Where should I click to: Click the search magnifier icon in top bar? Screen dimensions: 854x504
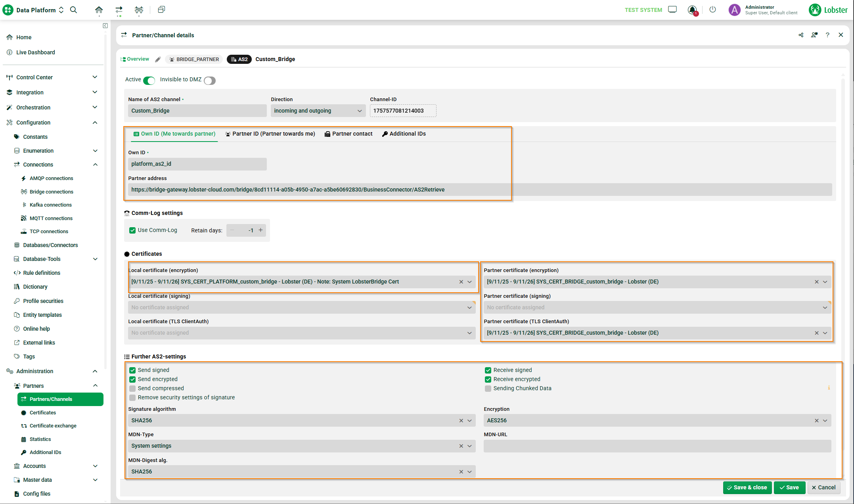point(73,10)
